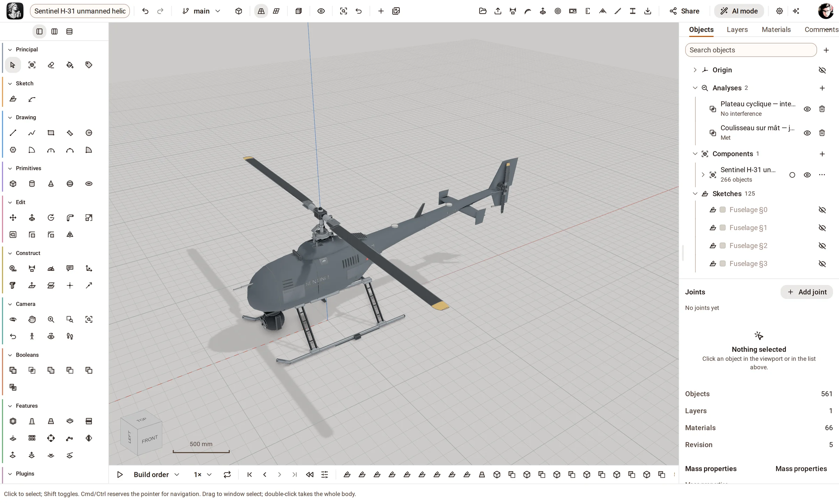839x504 pixels.
Task: Choose the Cylinder primitive
Action: (32, 184)
